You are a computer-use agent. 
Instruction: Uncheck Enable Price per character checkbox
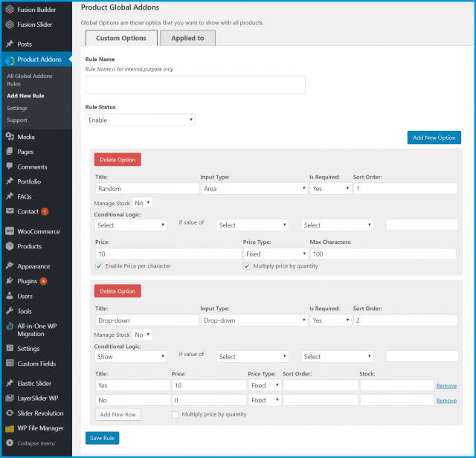[99, 266]
